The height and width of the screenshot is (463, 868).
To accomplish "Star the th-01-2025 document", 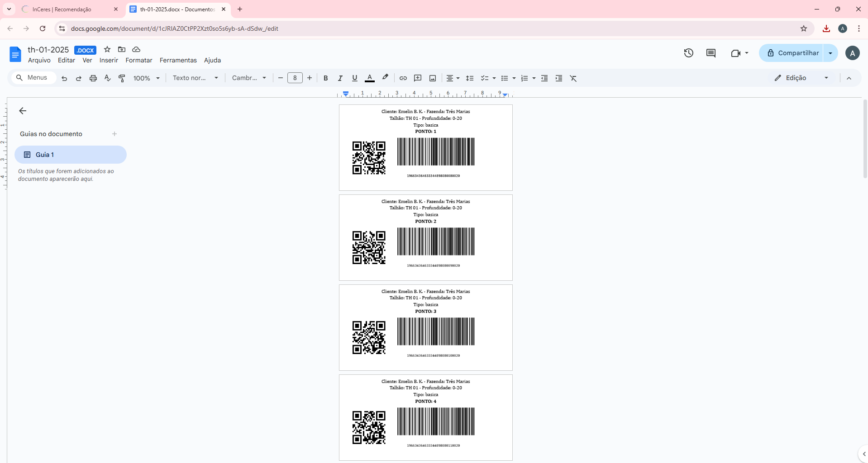I will [107, 49].
